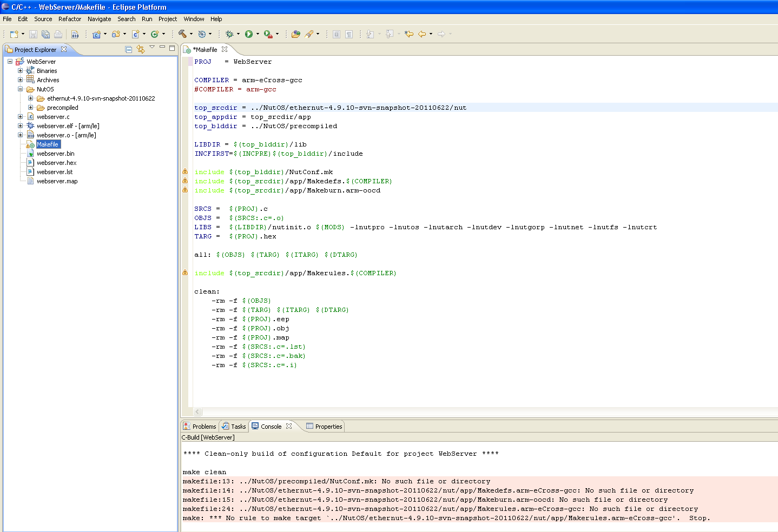Image resolution: width=778 pixels, height=532 pixels.
Task: Click the Back navigation arrow icon
Action: click(x=422, y=34)
